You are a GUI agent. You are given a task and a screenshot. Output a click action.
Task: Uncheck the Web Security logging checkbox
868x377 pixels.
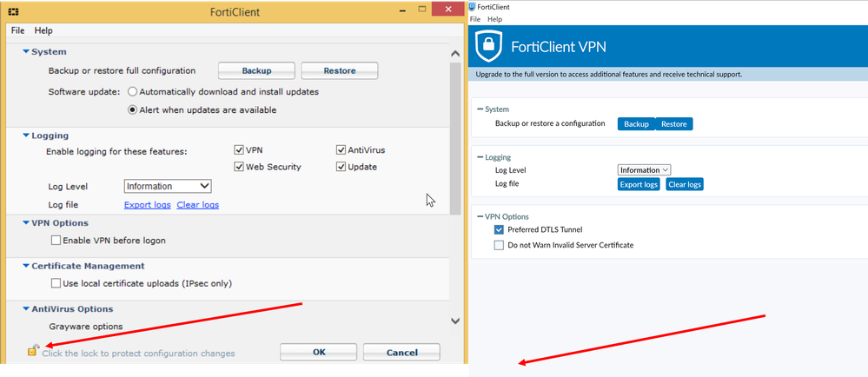239,167
